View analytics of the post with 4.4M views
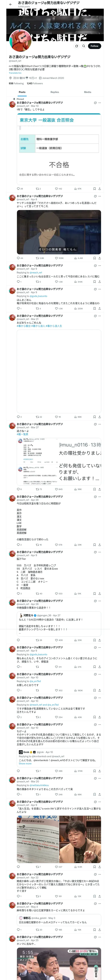This screenshot has height=980, width=110. pos(78,258)
